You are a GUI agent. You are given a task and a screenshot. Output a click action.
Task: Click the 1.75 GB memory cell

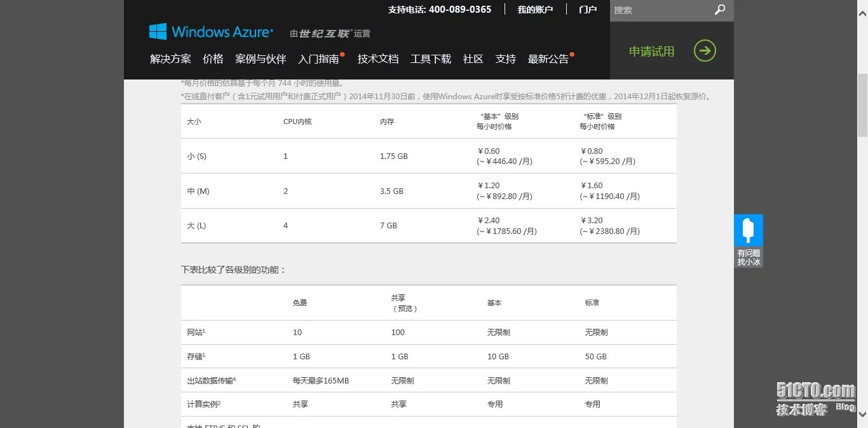pos(394,156)
